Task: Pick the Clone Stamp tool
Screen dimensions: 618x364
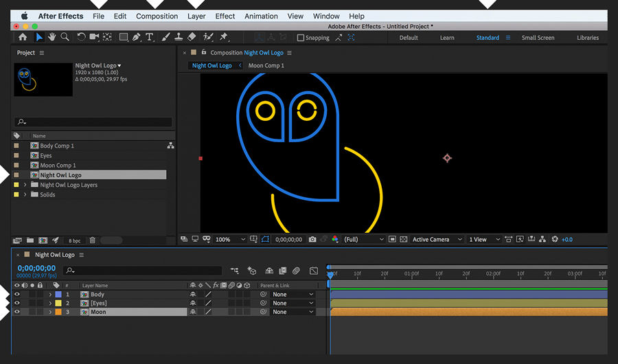Action: (178, 37)
